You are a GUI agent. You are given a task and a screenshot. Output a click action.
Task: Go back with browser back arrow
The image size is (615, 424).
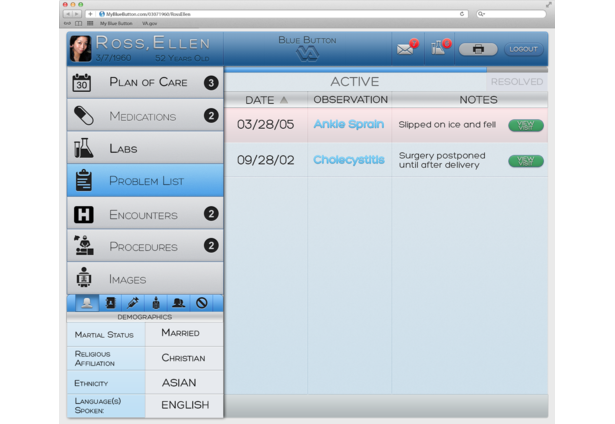click(x=67, y=14)
